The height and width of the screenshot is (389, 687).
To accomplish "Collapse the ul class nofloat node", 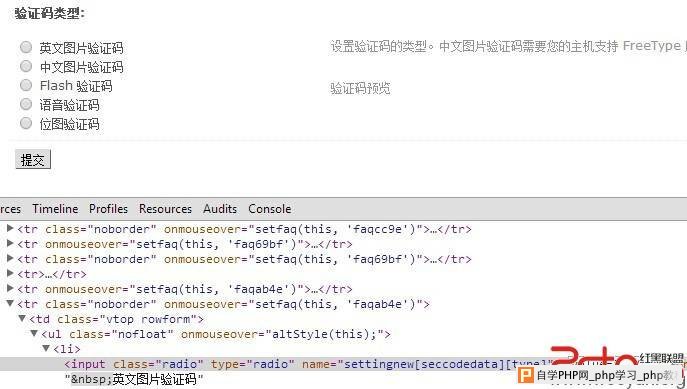I will (x=34, y=333).
